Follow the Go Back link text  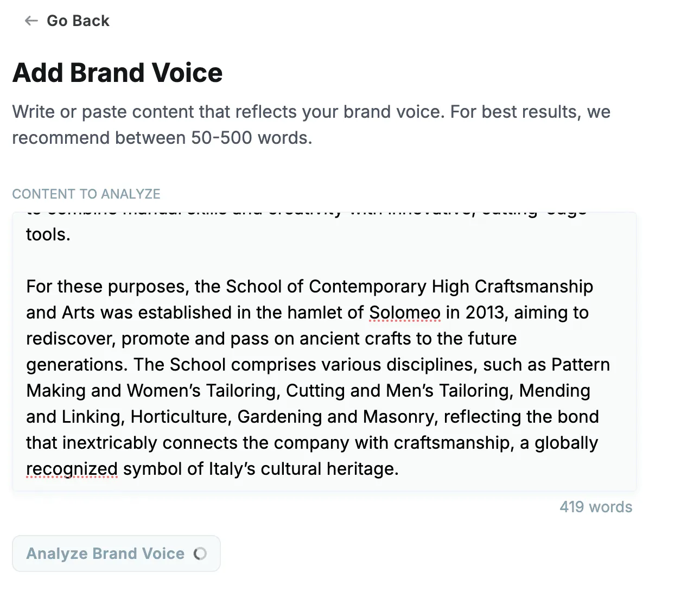click(x=78, y=21)
